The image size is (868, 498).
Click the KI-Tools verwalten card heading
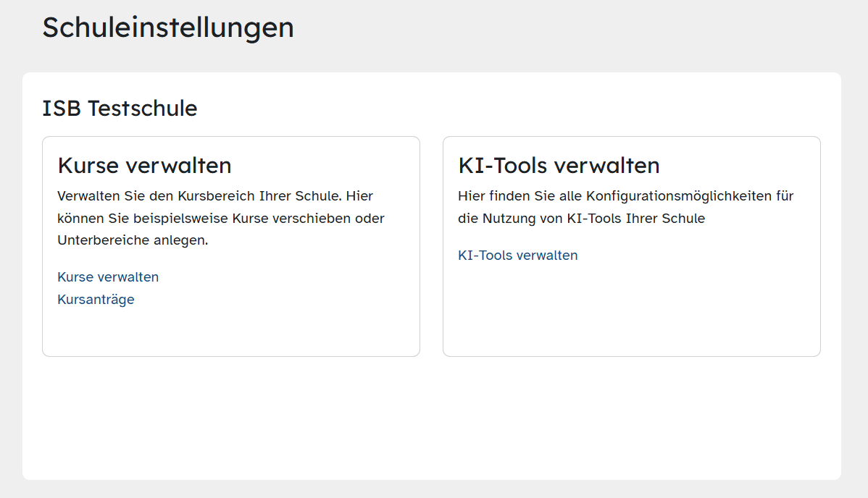click(x=559, y=166)
